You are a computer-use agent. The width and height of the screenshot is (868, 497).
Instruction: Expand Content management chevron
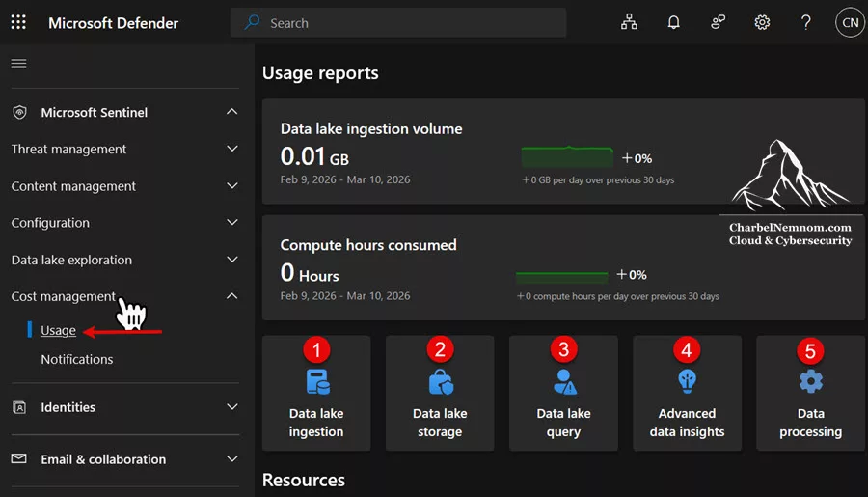pos(232,185)
